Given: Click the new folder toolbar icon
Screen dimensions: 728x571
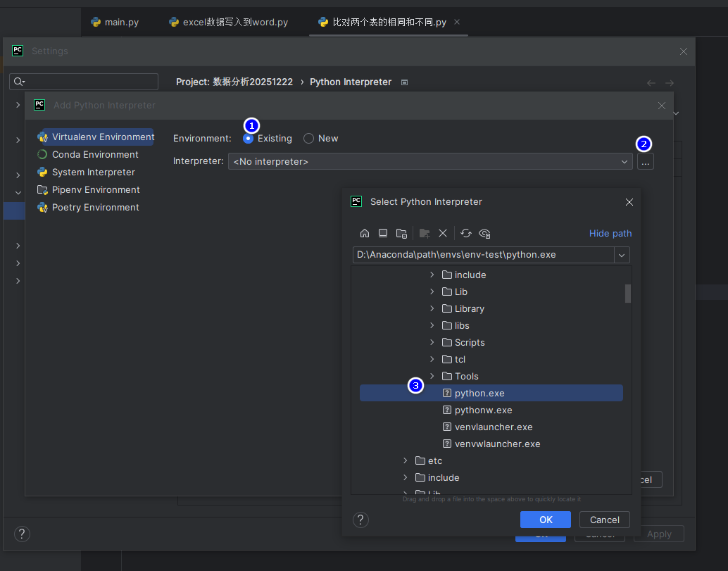Looking at the screenshot, I should 425,233.
